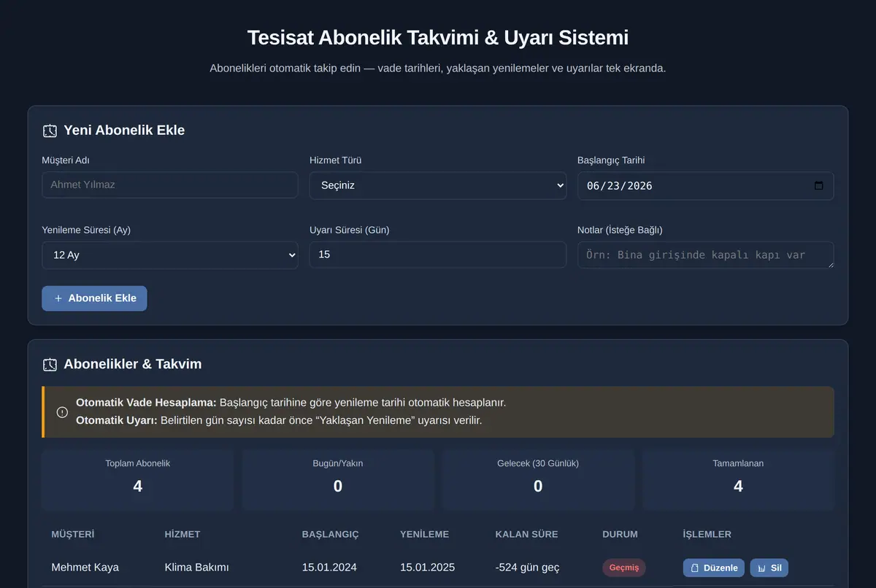Click the MÜŞTERİ column header
The image size is (876, 588).
click(73, 534)
